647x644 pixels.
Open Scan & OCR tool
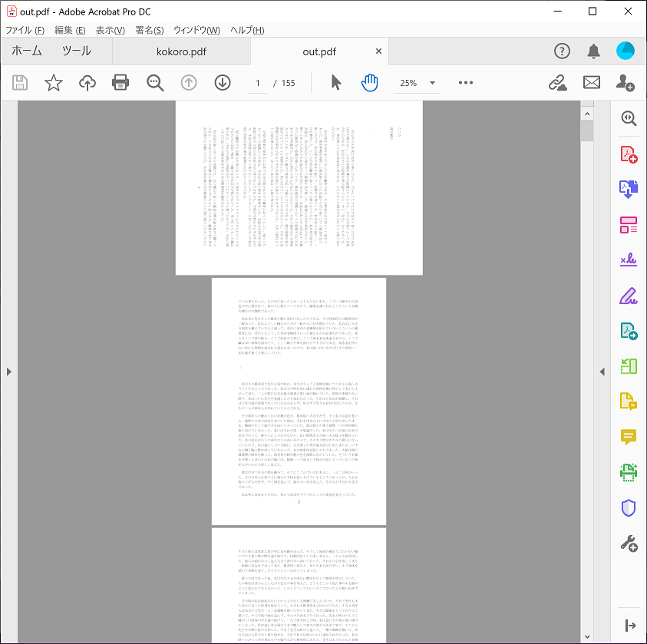629,472
